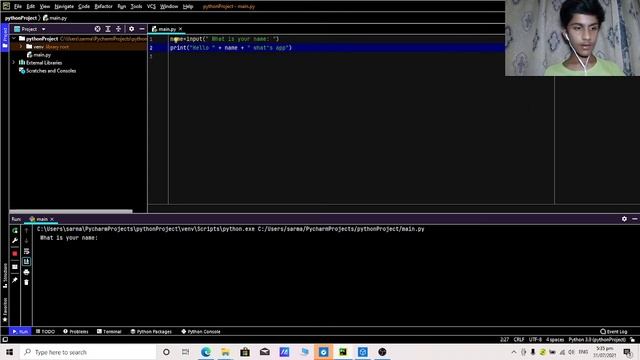Toggle the Project side tool window stripe

click(5, 38)
